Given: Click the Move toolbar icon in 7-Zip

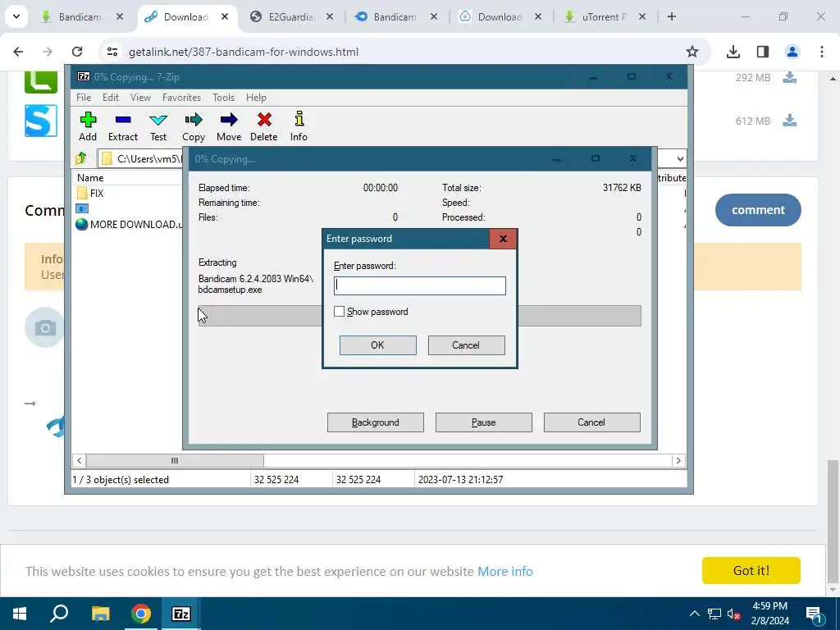Looking at the screenshot, I should (229, 126).
